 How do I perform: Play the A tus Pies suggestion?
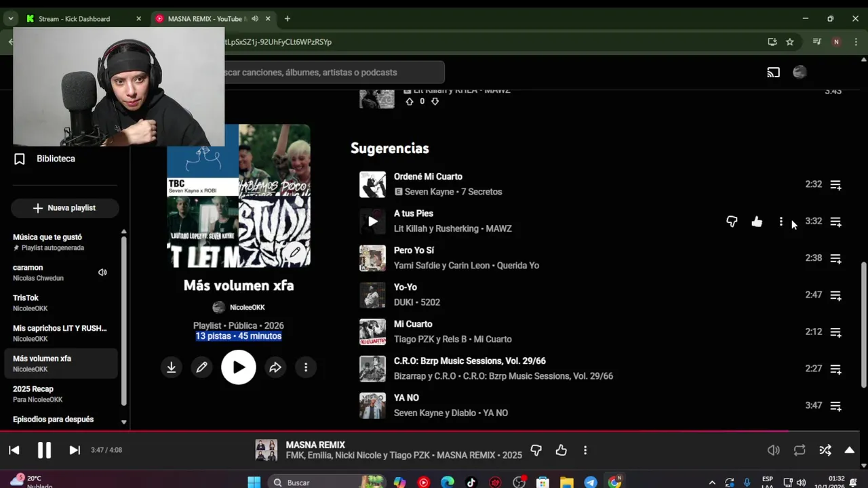tap(372, 221)
